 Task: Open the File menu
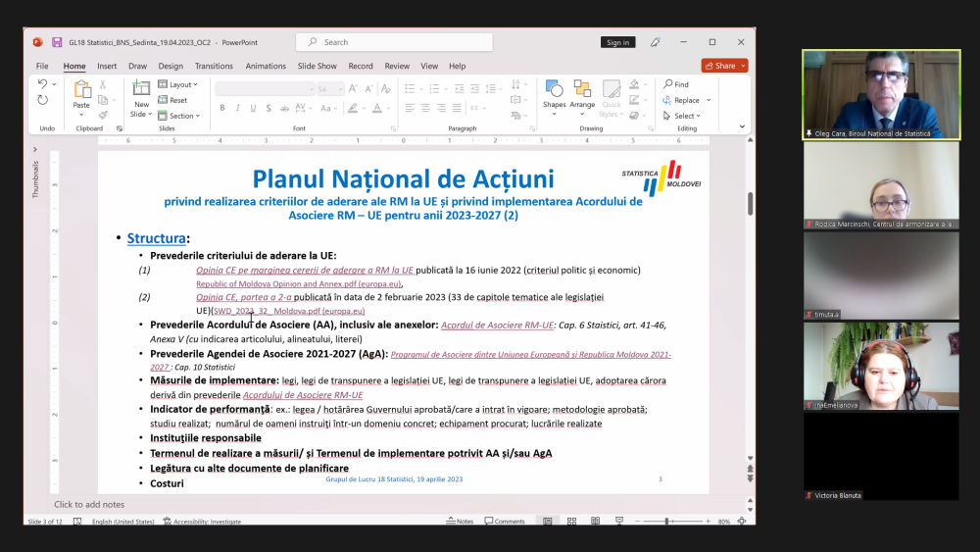click(42, 66)
